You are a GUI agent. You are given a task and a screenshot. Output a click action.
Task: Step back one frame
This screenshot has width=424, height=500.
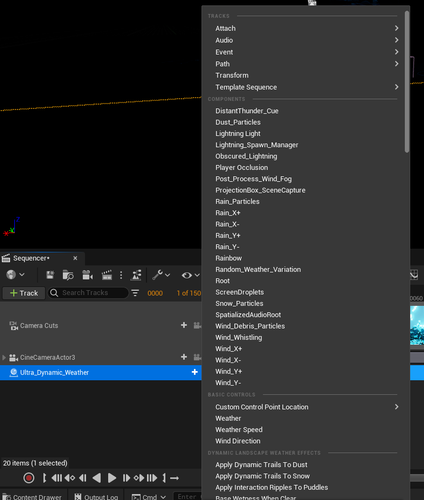[83, 478]
